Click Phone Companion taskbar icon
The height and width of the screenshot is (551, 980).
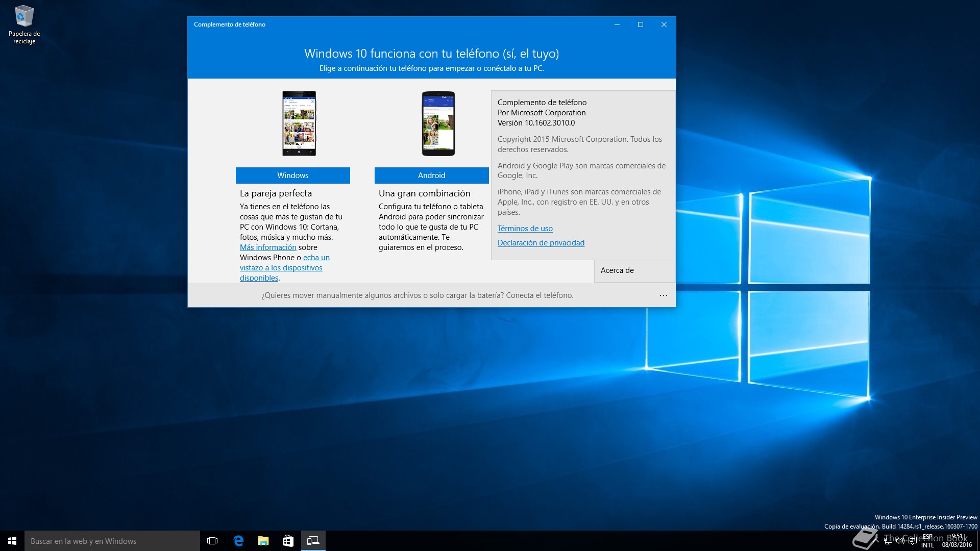[x=313, y=541]
